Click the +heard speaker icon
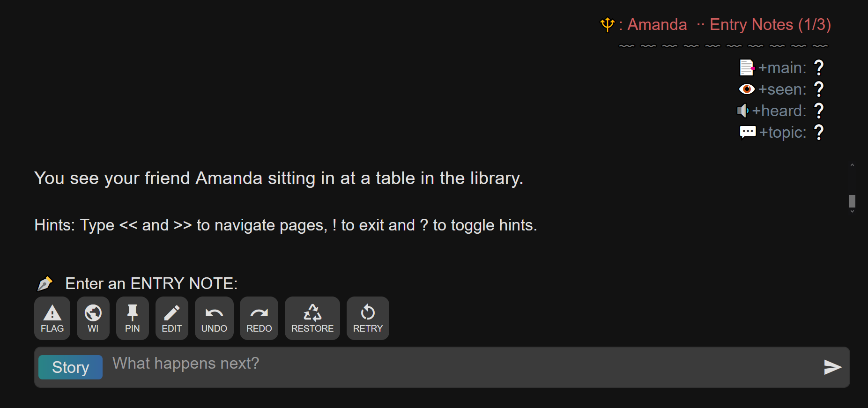The height and width of the screenshot is (408, 868). [x=743, y=111]
